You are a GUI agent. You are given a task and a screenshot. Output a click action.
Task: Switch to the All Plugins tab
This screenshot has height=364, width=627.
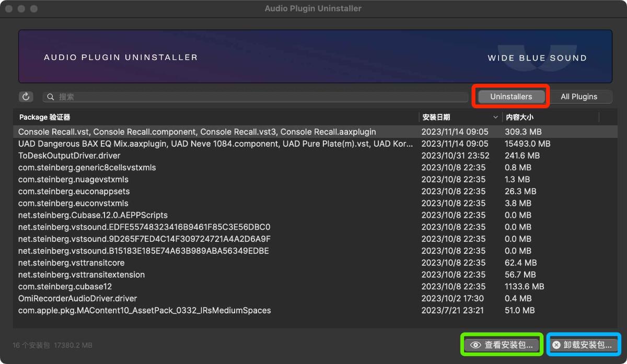(579, 96)
